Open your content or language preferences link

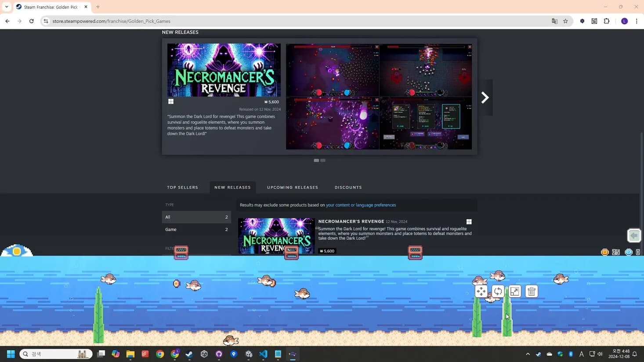click(360, 205)
